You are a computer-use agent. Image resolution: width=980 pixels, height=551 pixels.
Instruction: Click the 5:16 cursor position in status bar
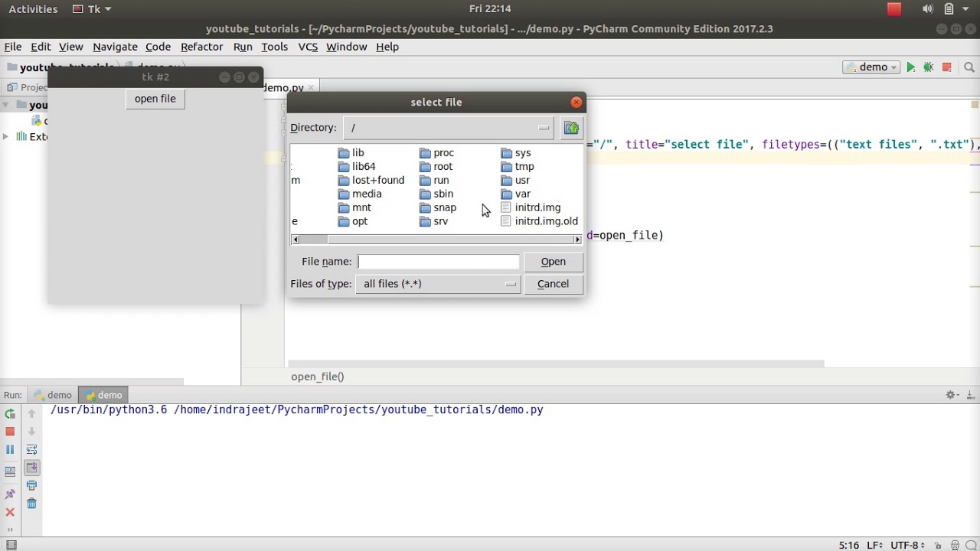coord(848,545)
